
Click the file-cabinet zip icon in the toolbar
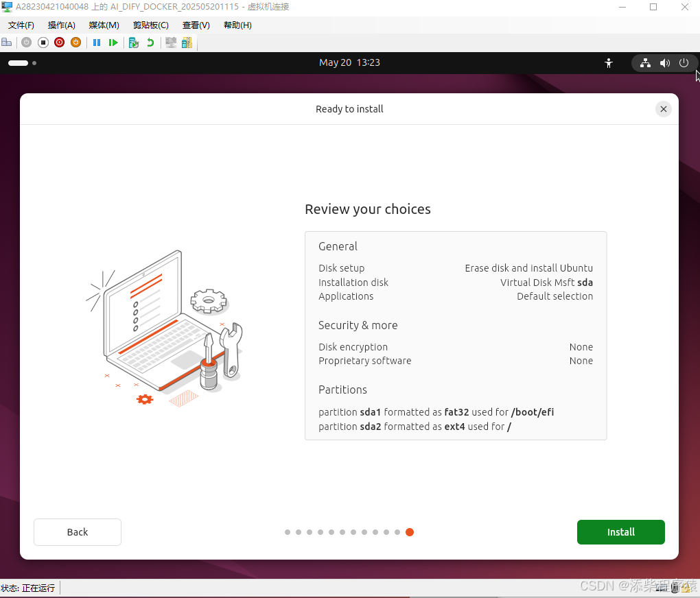[x=187, y=43]
